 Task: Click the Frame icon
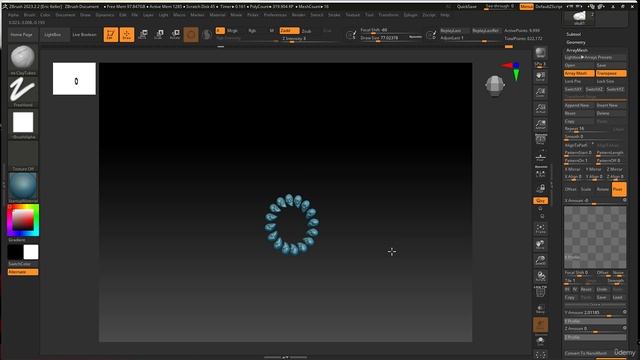pyautogui.click(x=540, y=229)
